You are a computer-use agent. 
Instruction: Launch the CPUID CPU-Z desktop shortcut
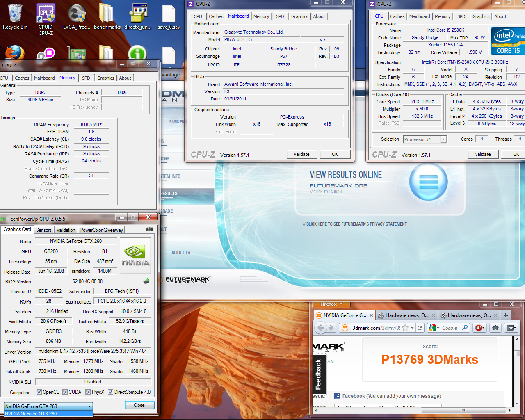click(46, 19)
